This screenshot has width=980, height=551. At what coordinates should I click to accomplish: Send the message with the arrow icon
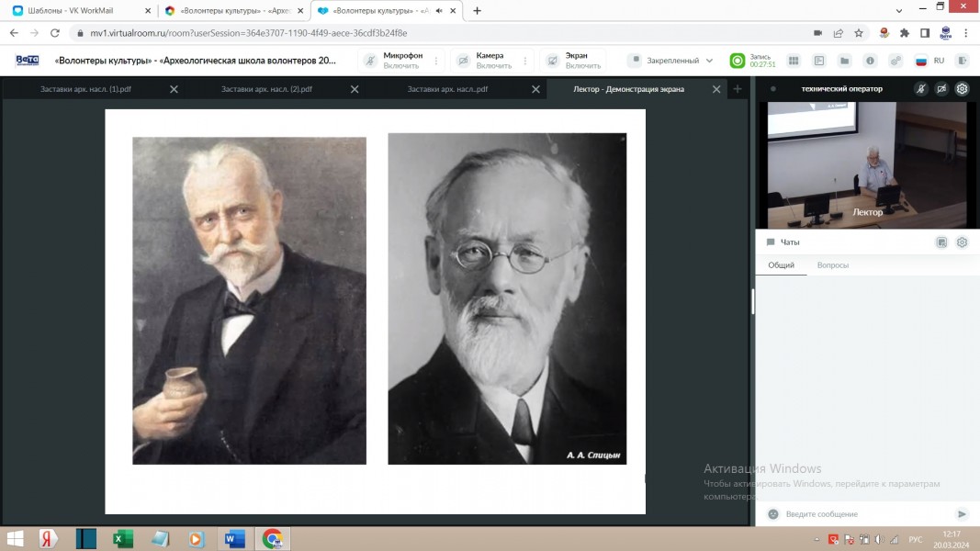962,514
